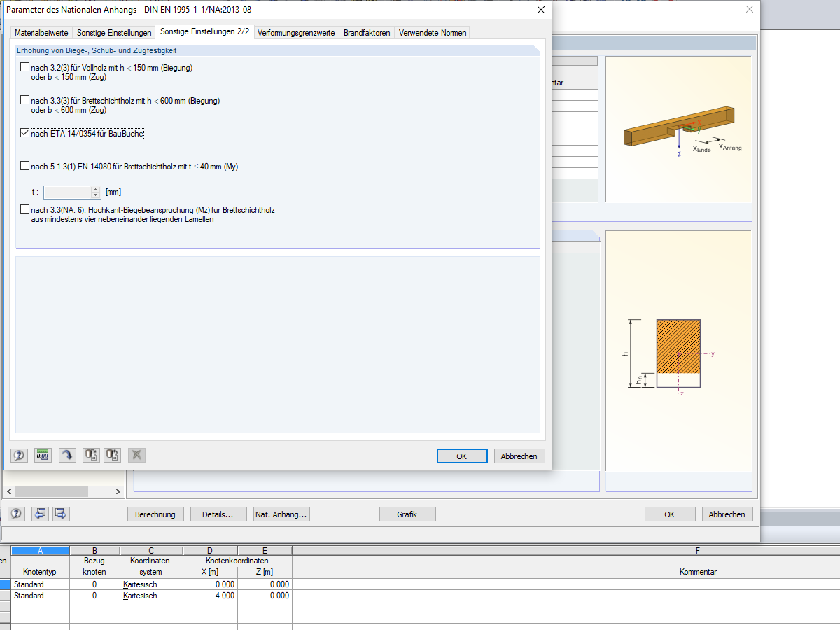Click second database load-settings icon

113,456
